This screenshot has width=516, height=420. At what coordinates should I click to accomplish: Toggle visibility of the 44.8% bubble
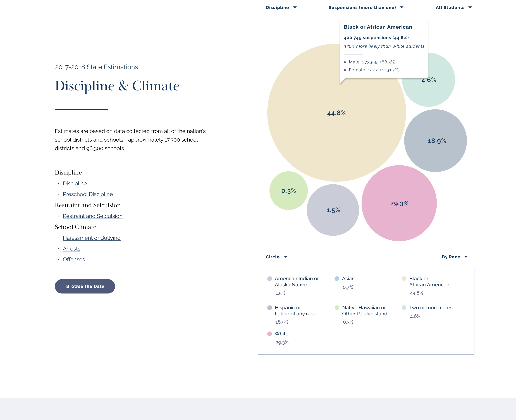pyautogui.click(x=336, y=113)
